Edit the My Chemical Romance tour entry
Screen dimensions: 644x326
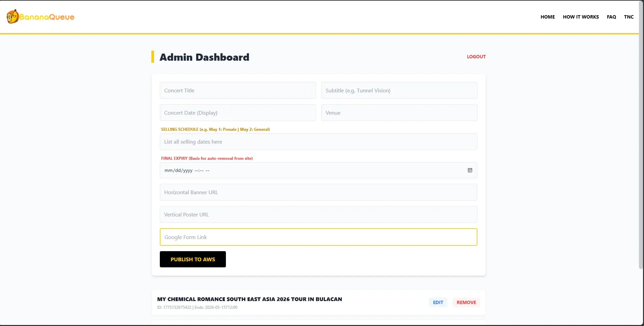(438, 302)
